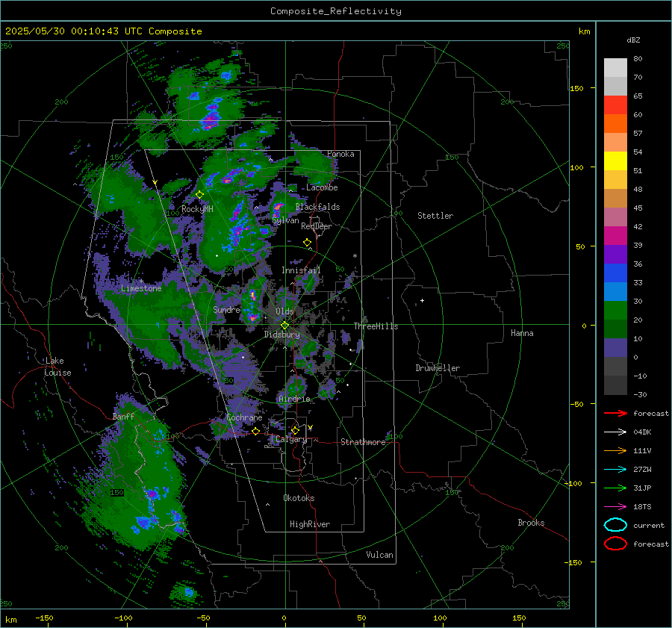Click the Ponoka city label

pos(340,154)
